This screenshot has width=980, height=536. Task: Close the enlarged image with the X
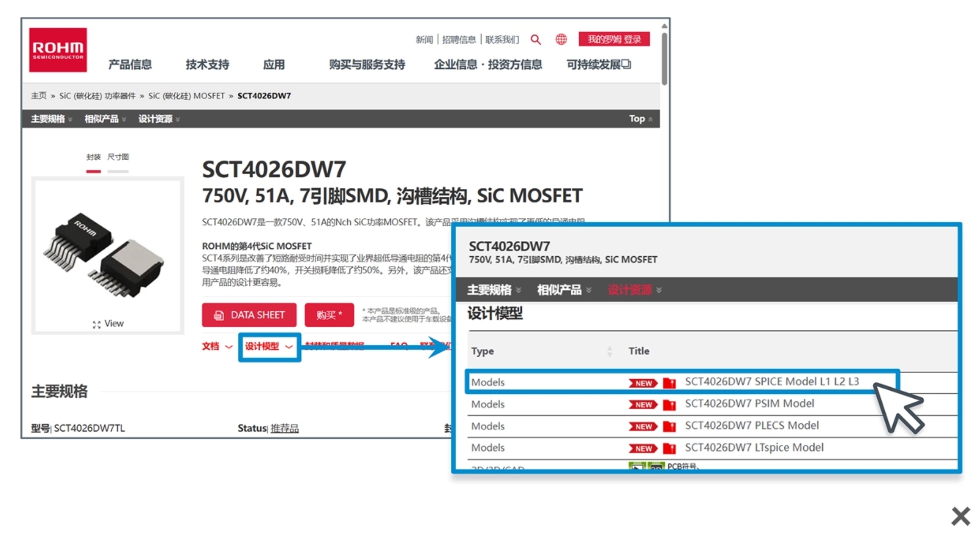click(961, 516)
